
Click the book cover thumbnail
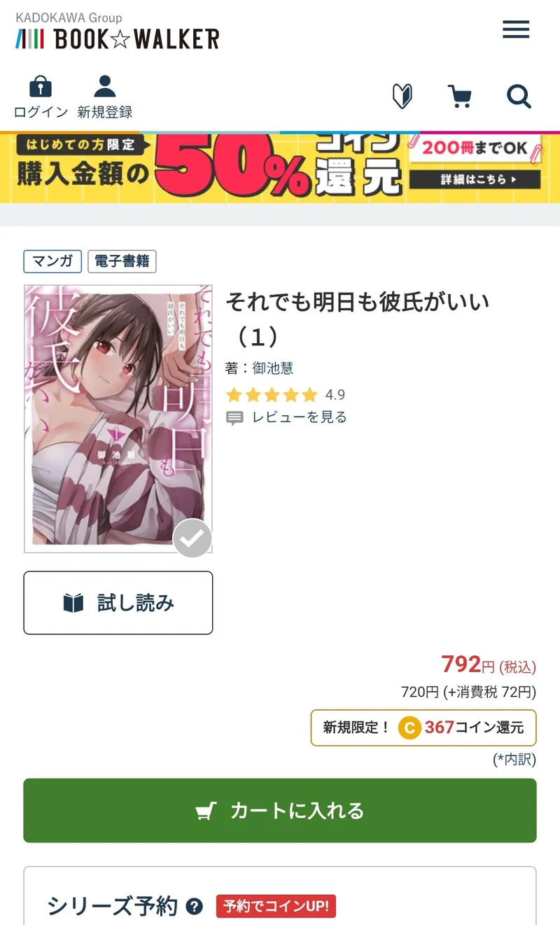(118, 419)
